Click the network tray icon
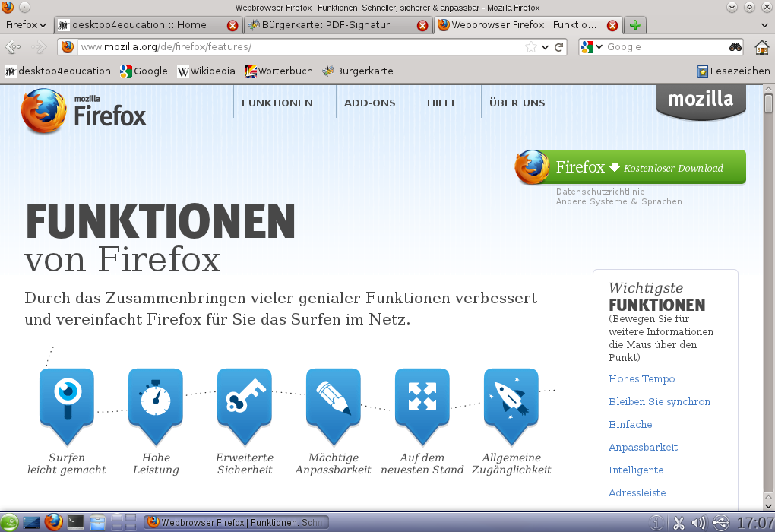This screenshot has width=775, height=532. [x=720, y=523]
